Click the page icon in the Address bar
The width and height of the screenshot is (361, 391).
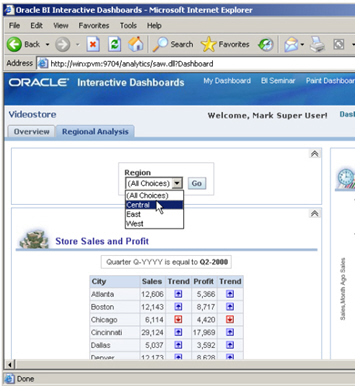pyautogui.click(x=43, y=63)
